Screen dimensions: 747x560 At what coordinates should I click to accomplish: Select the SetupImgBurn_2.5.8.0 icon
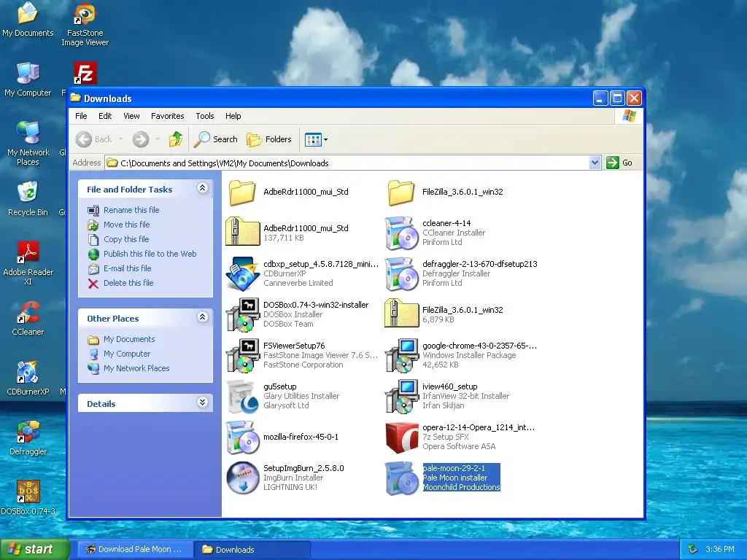point(242,478)
